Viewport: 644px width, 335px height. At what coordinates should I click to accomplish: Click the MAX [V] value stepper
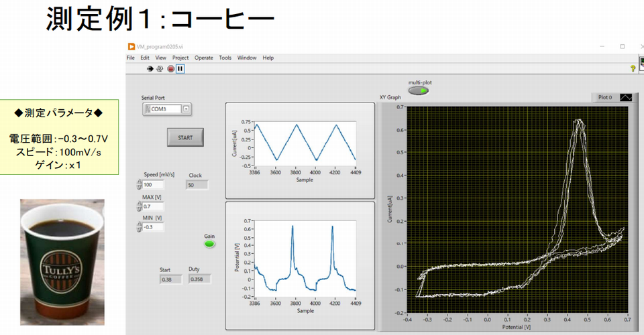click(140, 206)
